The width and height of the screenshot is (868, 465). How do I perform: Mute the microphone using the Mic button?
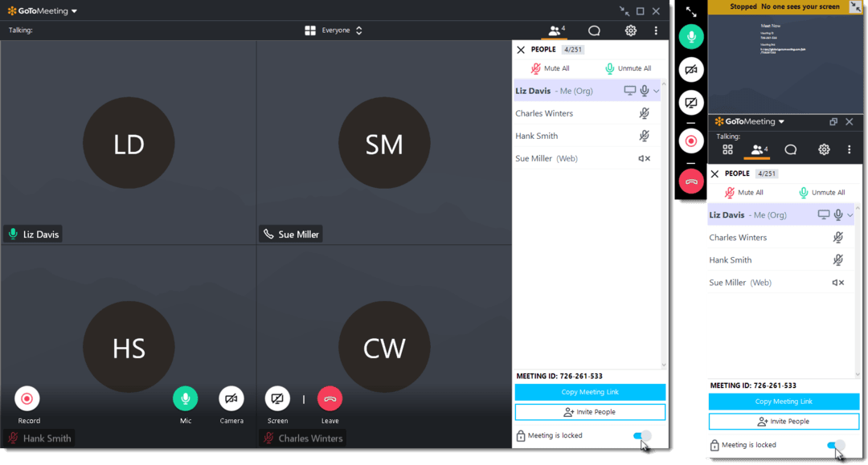[x=186, y=398]
